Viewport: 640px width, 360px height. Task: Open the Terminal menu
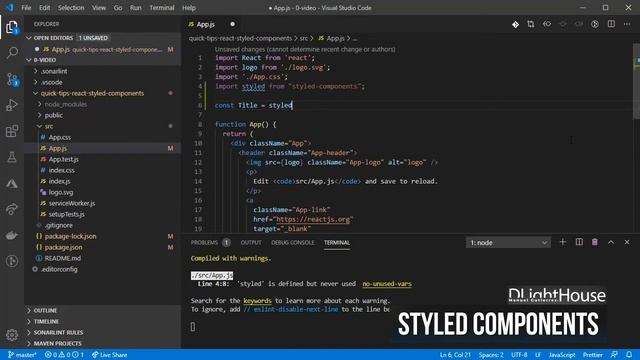[x=162, y=8]
